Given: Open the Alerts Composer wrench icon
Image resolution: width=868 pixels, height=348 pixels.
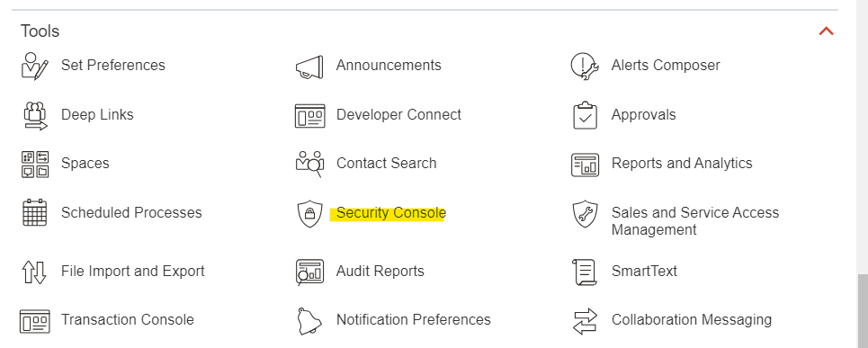Looking at the screenshot, I should tap(585, 66).
